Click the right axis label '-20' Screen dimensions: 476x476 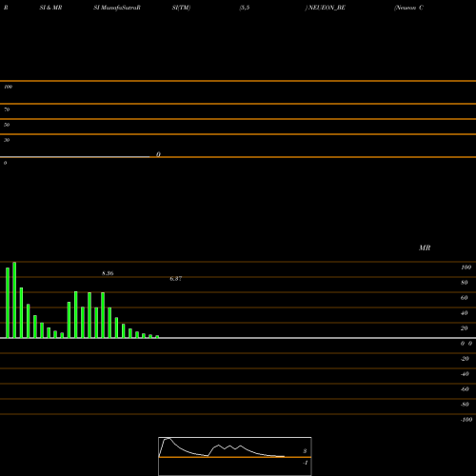pos(465,359)
